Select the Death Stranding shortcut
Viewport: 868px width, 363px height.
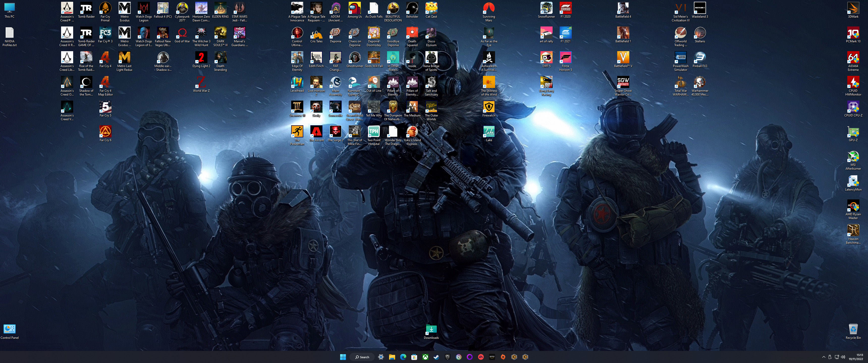(x=220, y=62)
